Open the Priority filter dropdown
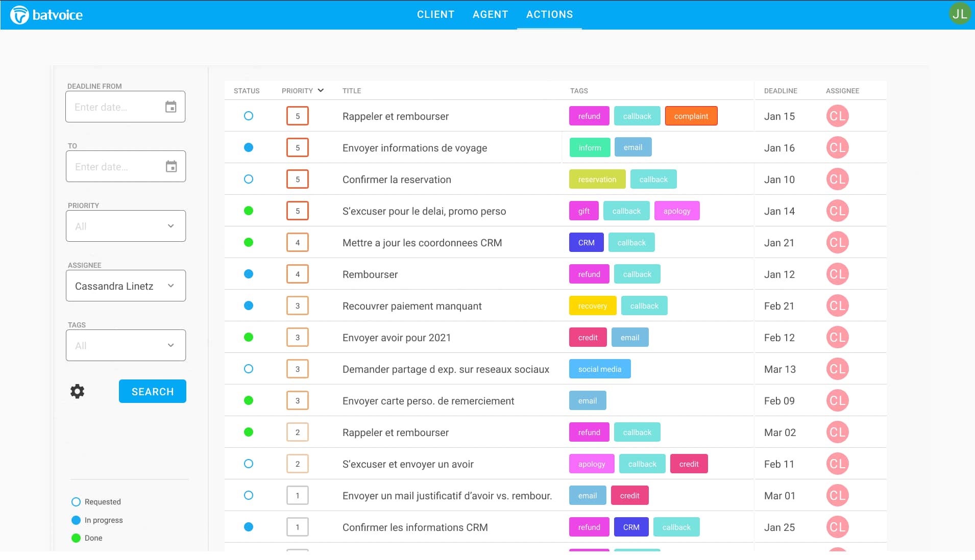 [126, 226]
